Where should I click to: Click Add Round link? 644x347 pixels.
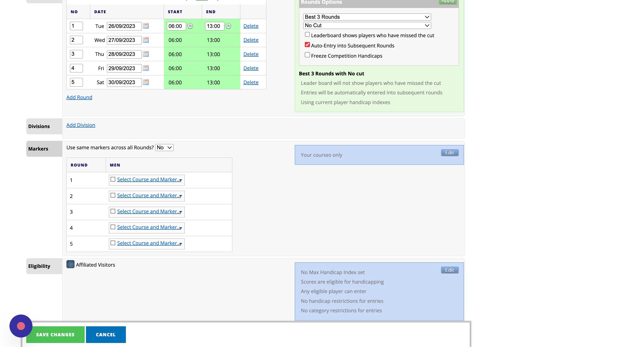(x=79, y=97)
